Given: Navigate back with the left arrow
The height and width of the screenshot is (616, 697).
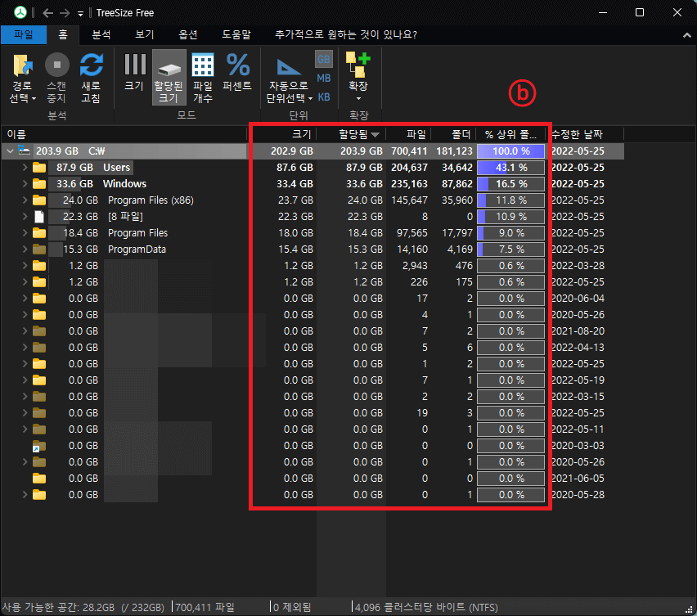Looking at the screenshot, I should pyautogui.click(x=47, y=13).
